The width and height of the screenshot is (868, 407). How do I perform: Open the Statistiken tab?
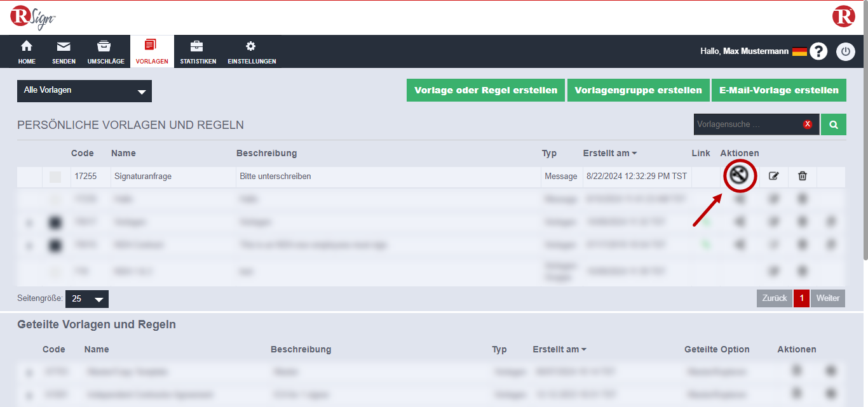tap(198, 52)
